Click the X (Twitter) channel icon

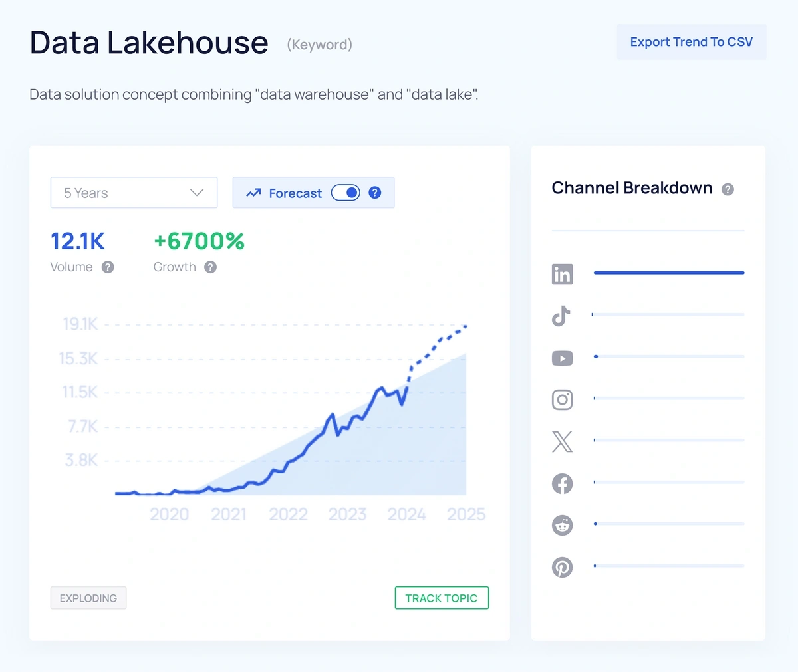[562, 441]
